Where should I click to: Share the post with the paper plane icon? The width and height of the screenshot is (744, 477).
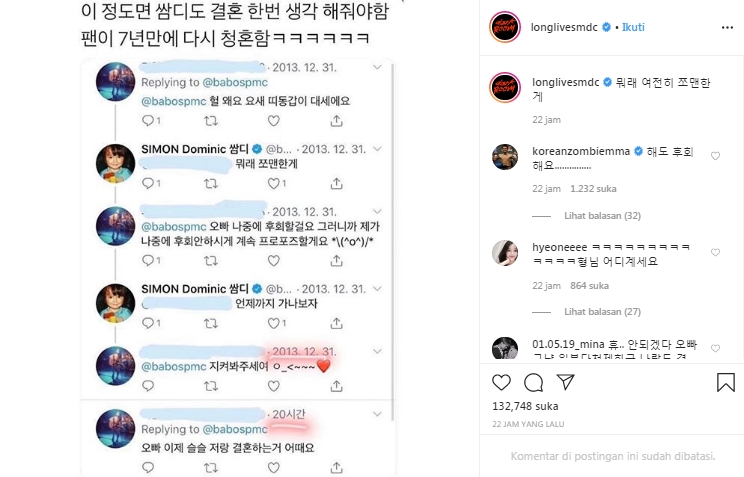coord(566,382)
